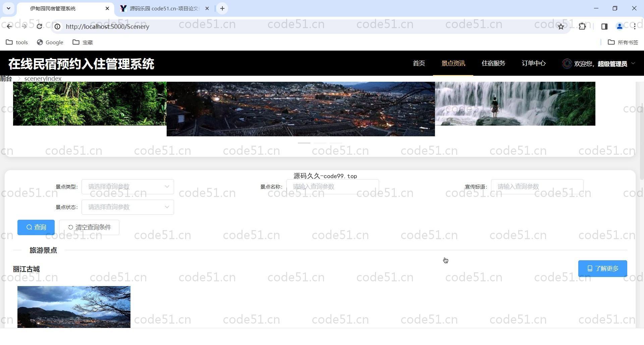Click the sceneryIndex breadcrumb
Viewport: 644px width, 345px height.
coord(43,79)
